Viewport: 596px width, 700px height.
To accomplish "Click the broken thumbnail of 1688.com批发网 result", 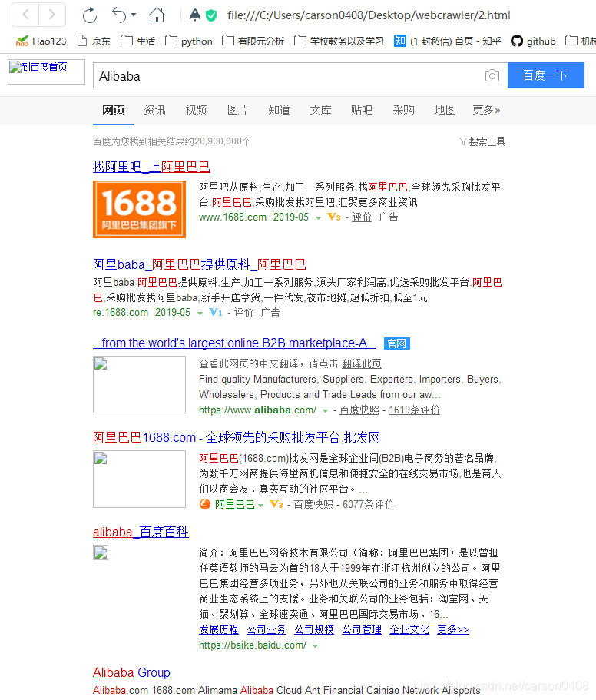I will pyautogui.click(x=139, y=479).
